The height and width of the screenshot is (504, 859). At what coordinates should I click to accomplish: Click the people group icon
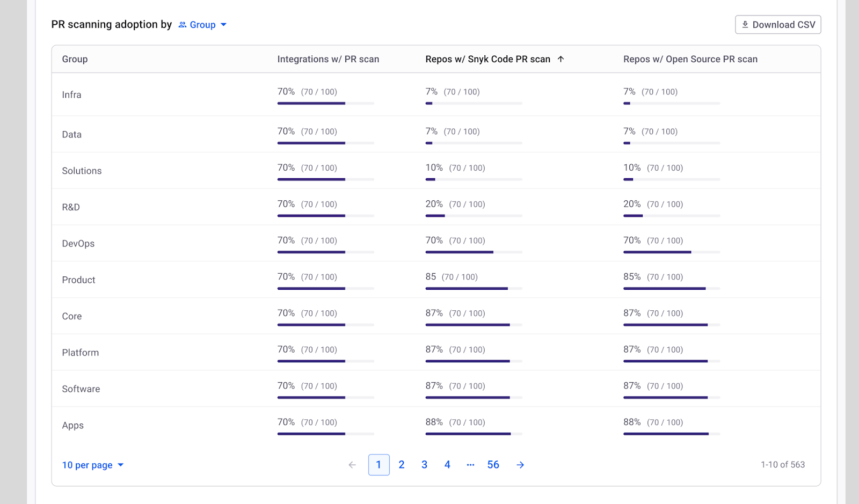(x=183, y=25)
